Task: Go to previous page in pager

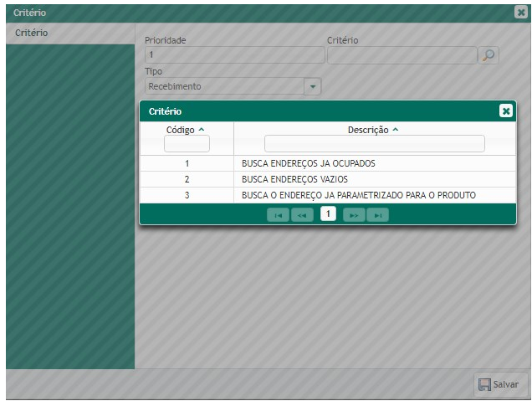Action: [x=302, y=215]
